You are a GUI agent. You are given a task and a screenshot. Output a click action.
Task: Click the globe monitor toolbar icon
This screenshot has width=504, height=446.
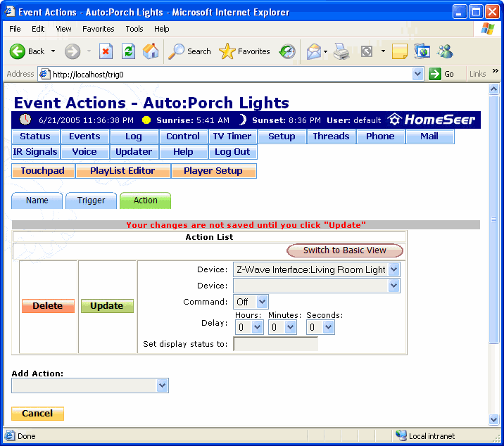point(422,51)
